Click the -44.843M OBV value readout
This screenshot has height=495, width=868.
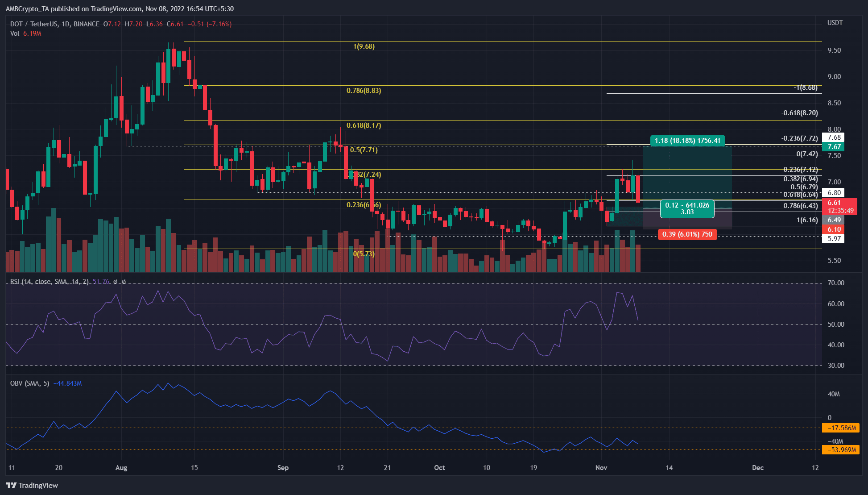67,383
